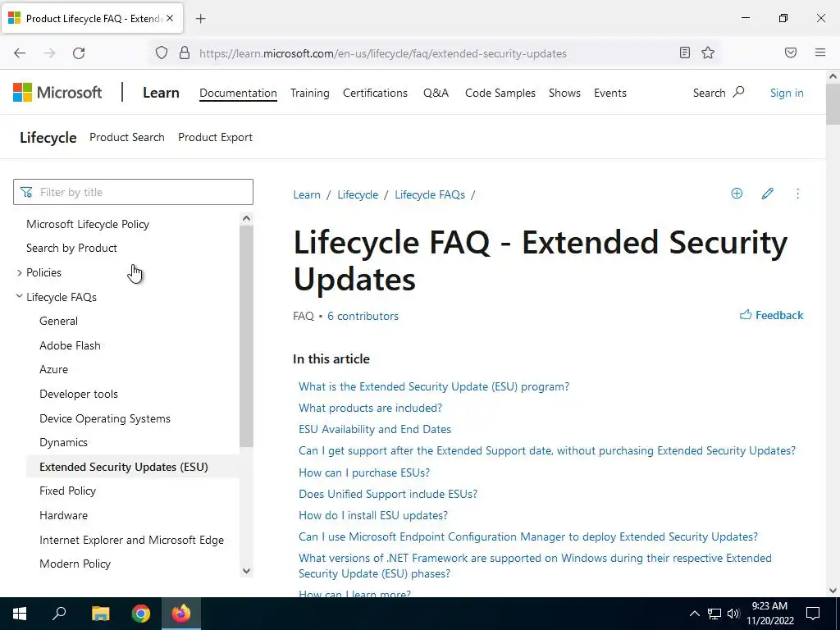Viewport: 840px width, 630px height.
Task: Open the network status tray icon
Action: [714, 614]
